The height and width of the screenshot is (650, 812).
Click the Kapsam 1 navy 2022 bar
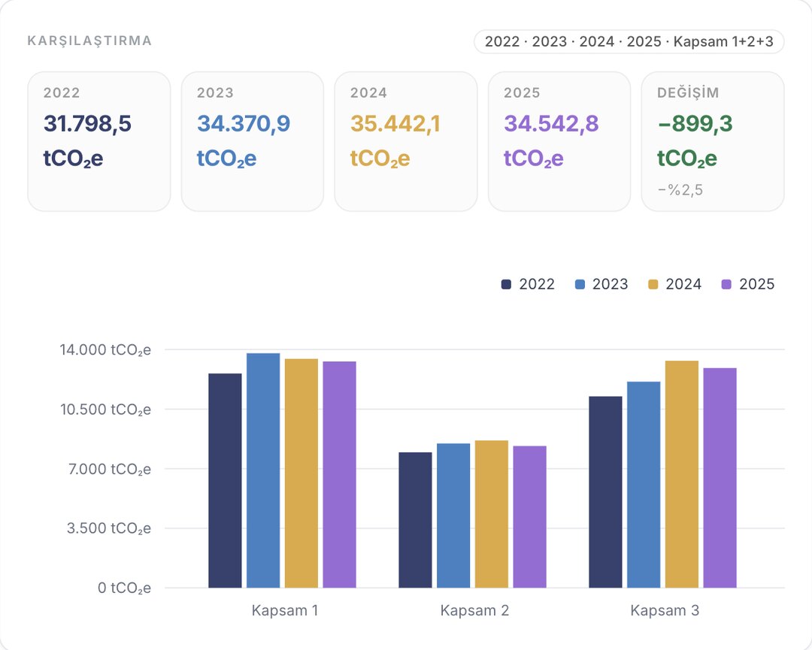click(225, 480)
